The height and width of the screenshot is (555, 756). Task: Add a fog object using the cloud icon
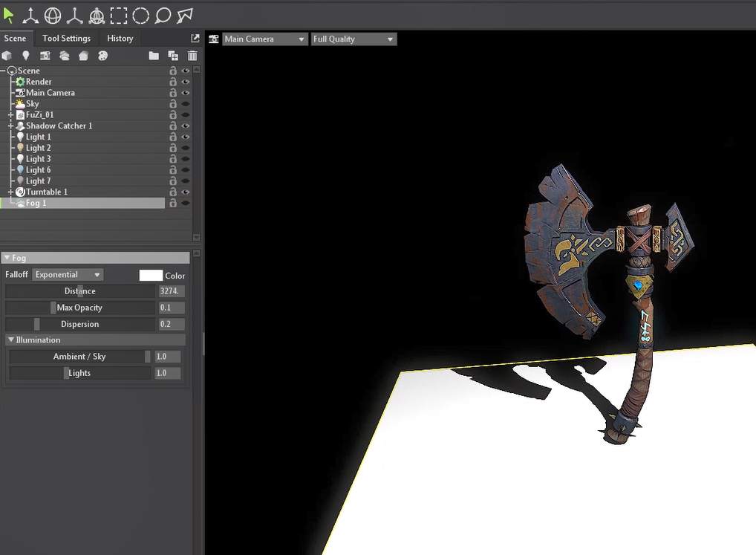(65, 56)
